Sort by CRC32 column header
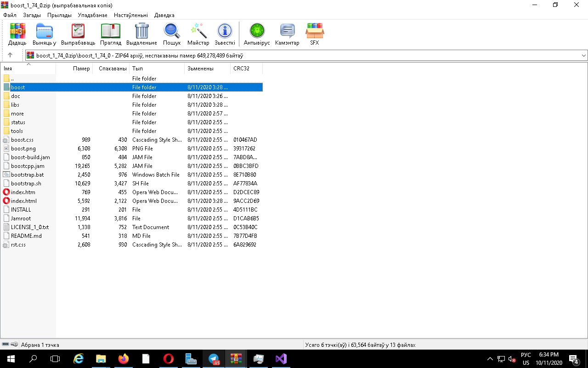Image resolution: width=588 pixels, height=368 pixels. click(247, 69)
